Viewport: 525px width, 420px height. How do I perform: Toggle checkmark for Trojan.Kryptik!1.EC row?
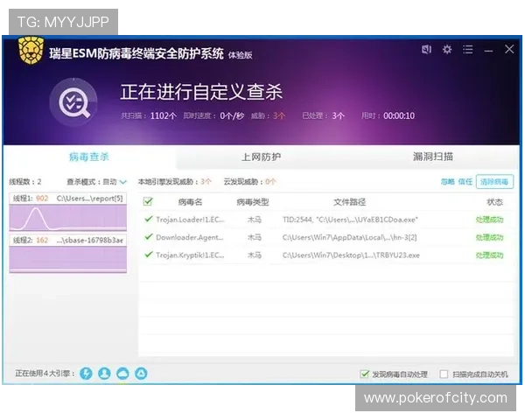(148, 255)
